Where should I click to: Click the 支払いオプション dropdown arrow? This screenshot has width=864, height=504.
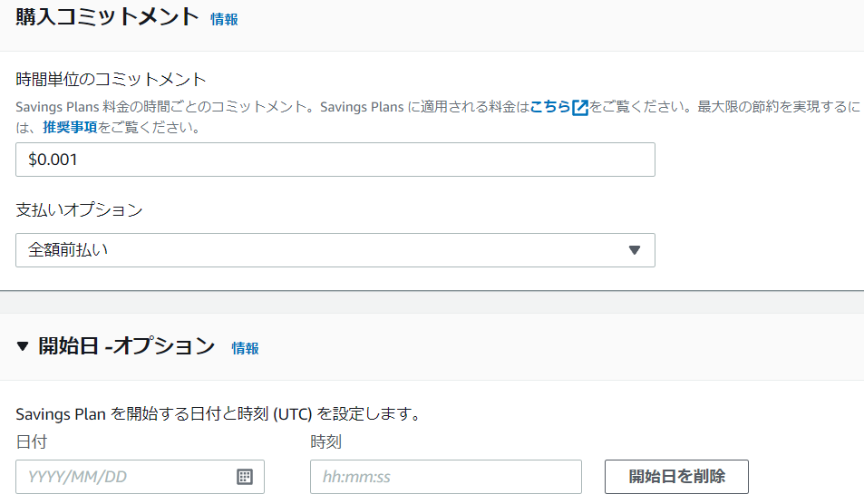point(635,250)
